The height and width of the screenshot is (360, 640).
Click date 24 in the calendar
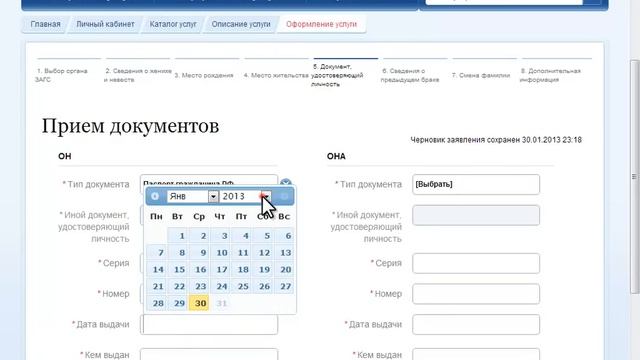(220, 287)
